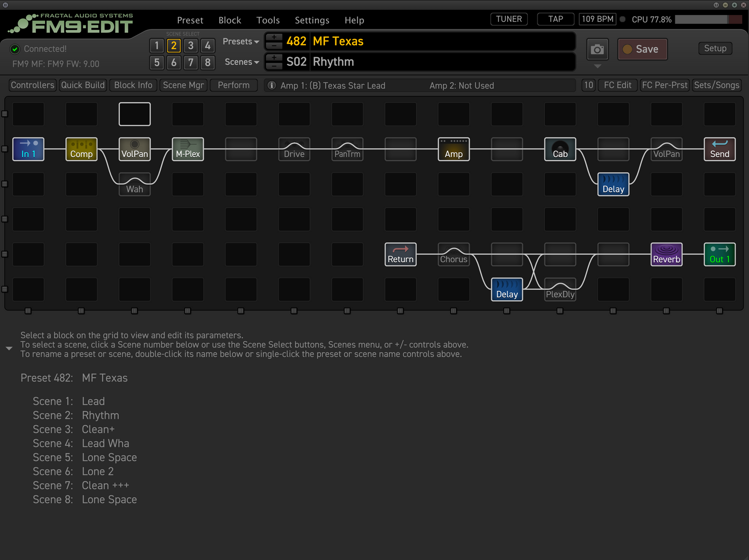This screenshot has width=749, height=560.
Task: Switch to scene 4 button
Action: pos(207,46)
